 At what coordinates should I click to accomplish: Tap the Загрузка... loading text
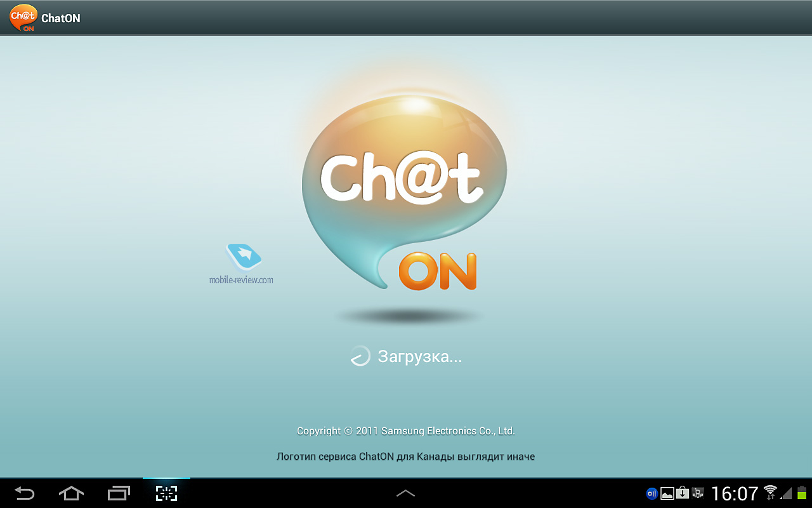tap(419, 356)
